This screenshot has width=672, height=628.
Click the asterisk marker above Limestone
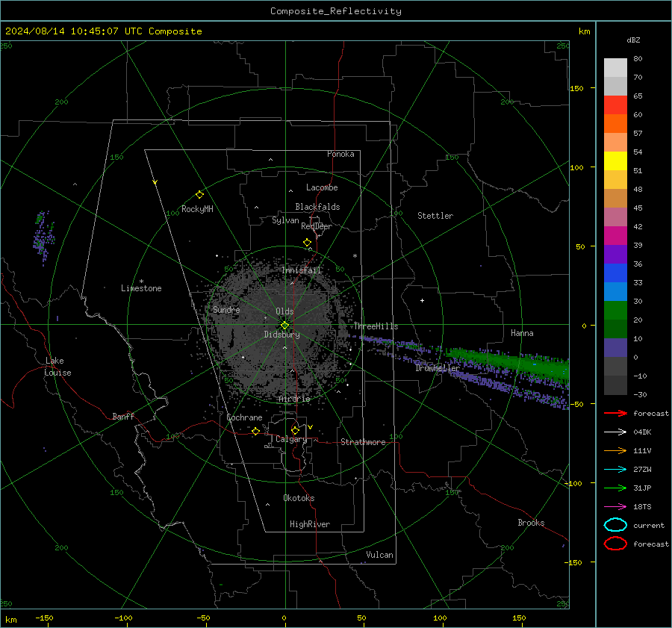[x=141, y=282]
